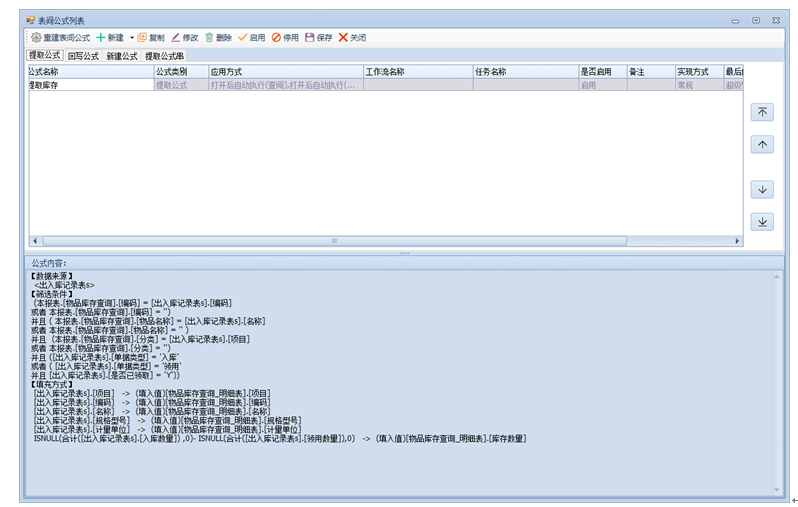Viewport: 798px width, 507px height.
Task: Move formula down one position
Action: [x=762, y=190]
